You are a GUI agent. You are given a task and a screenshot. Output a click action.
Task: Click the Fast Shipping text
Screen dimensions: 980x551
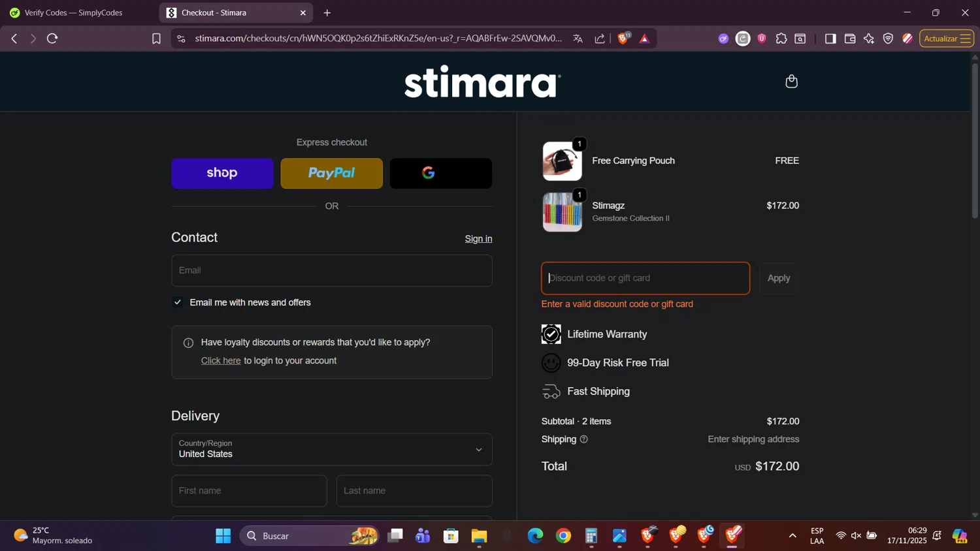pyautogui.click(x=598, y=392)
